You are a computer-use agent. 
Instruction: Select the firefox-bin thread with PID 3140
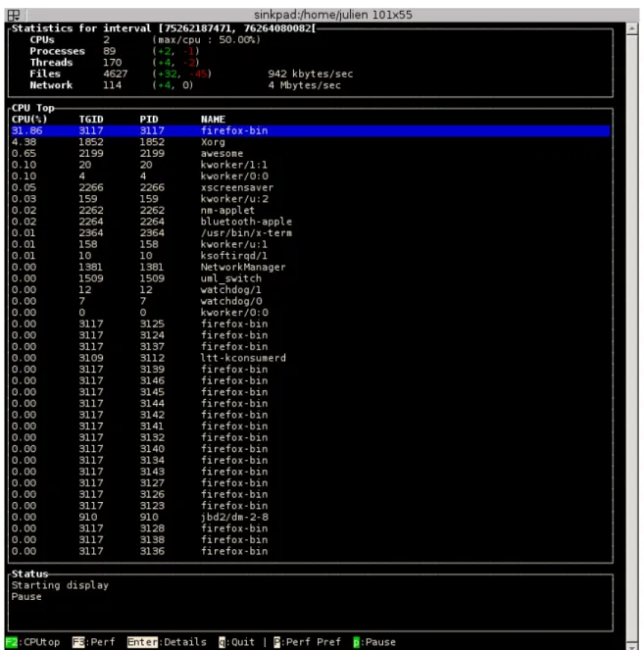pos(311,449)
